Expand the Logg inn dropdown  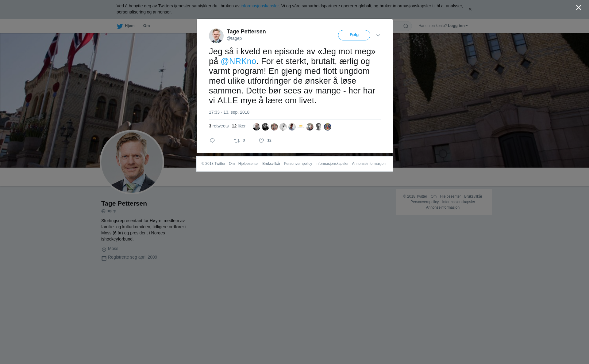[458, 26]
